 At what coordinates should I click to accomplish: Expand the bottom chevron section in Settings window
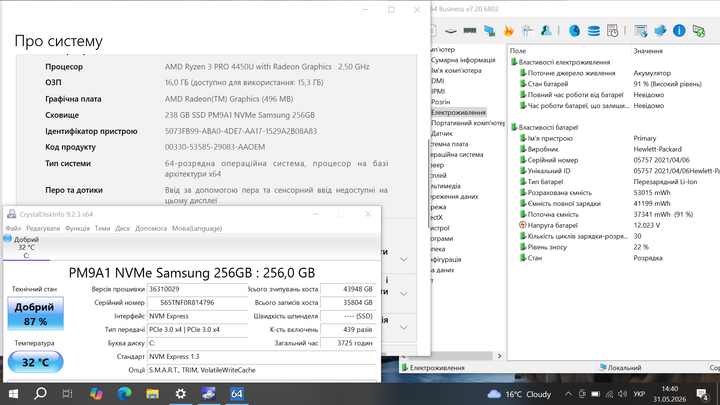click(x=403, y=327)
